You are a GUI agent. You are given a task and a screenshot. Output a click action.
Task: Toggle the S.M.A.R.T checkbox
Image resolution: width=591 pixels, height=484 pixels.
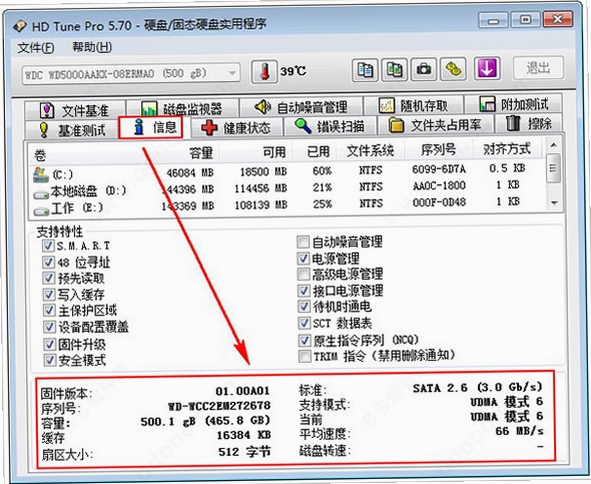click(x=48, y=246)
